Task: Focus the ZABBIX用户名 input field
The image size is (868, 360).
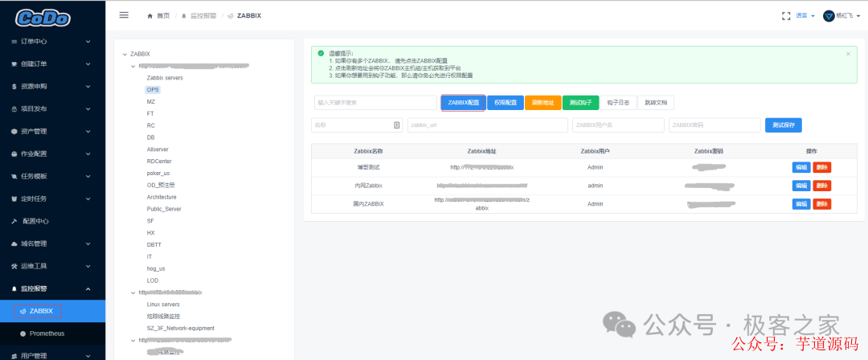Action: click(x=618, y=125)
